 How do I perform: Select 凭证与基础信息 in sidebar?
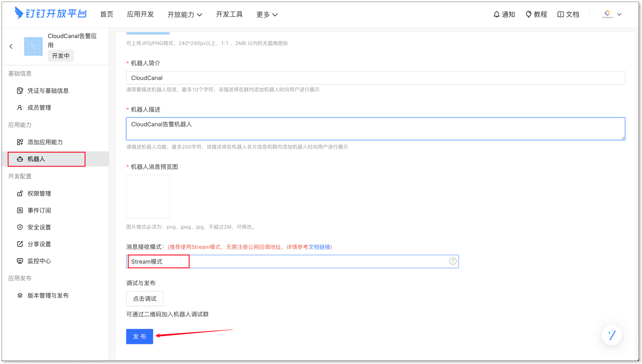click(48, 91)
